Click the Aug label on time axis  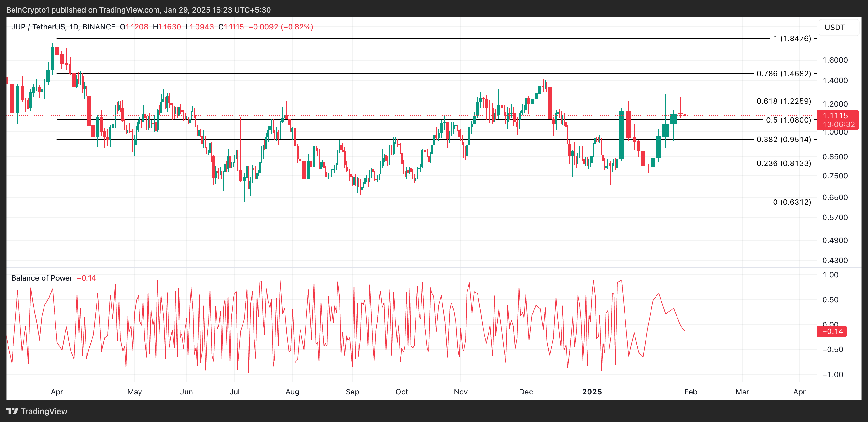(292, 392)
